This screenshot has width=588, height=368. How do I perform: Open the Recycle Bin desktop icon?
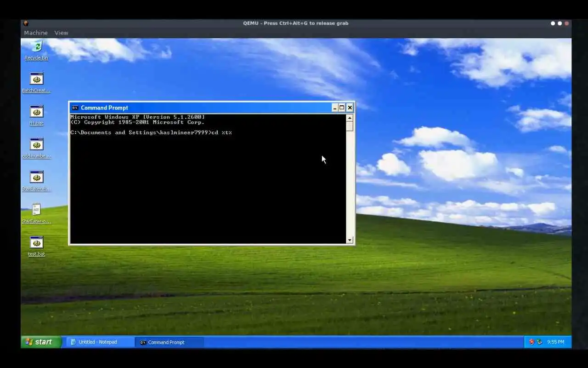coord(36,50)
